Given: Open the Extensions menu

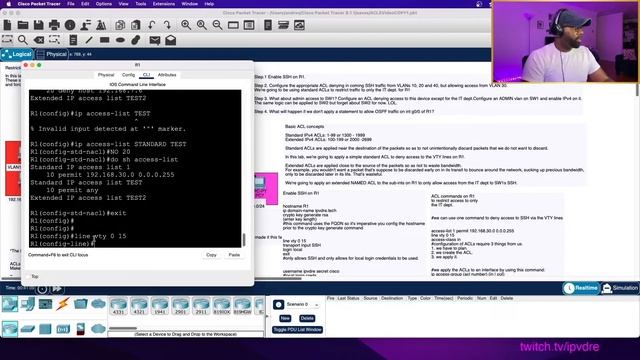Looking at the screenshot, I should click(x=164, y=4).
